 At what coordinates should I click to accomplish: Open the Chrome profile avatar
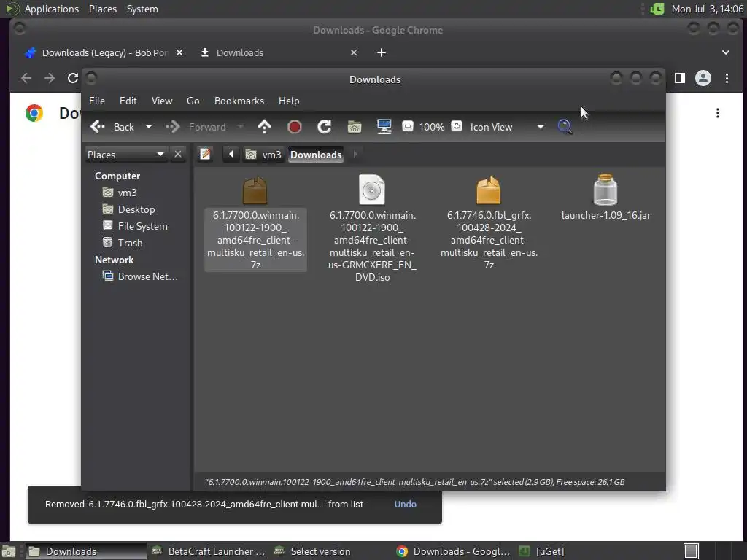[703, 78]
